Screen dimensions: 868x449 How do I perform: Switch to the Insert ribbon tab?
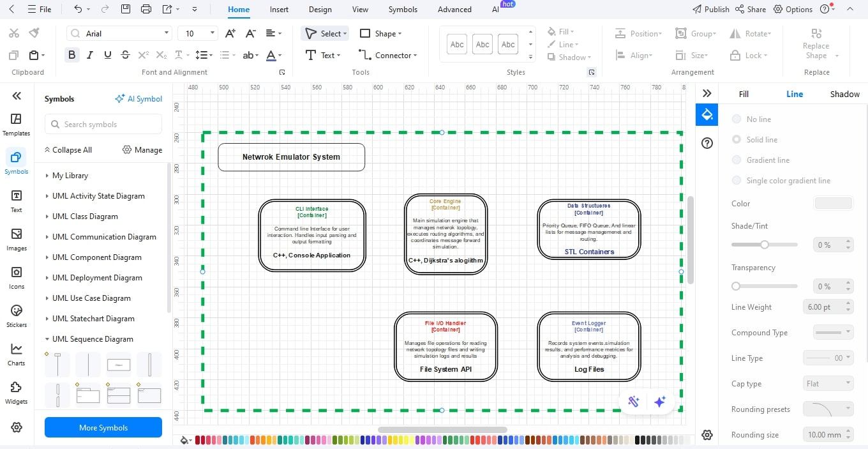coord(279,10)
